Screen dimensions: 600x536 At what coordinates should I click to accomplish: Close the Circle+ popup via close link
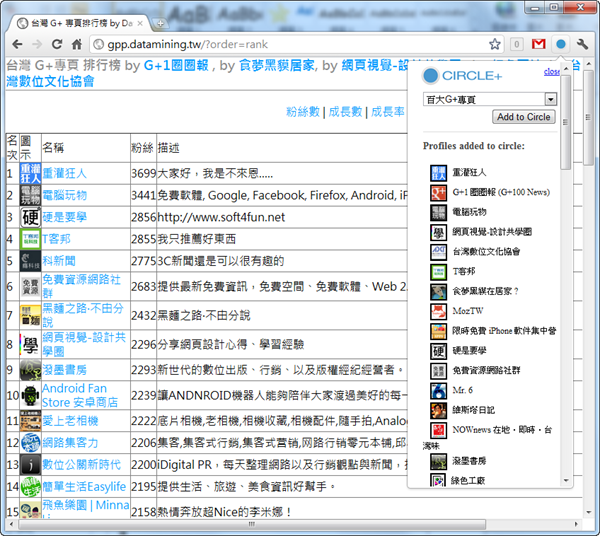tap(551, 72)
